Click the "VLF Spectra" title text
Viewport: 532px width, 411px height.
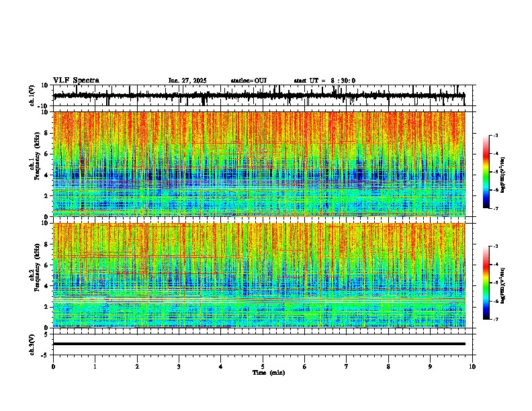(x=76, y=81)
